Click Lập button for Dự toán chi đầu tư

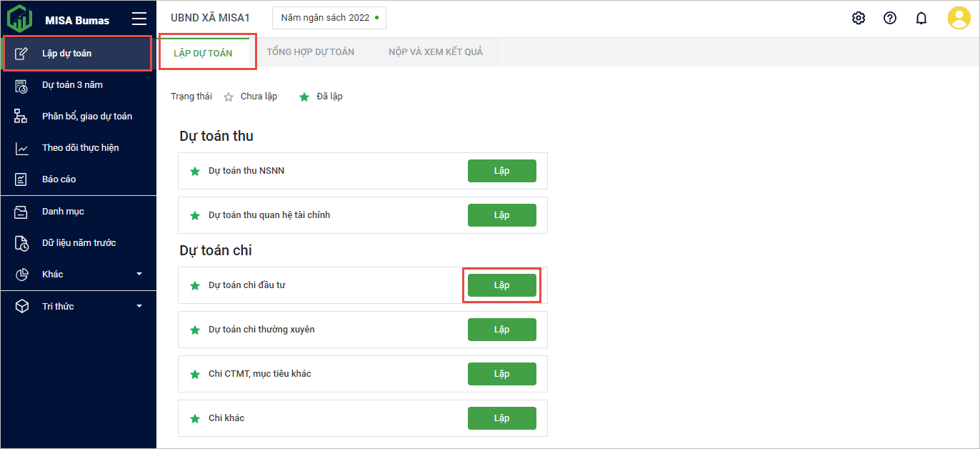[x=501, y=285]
